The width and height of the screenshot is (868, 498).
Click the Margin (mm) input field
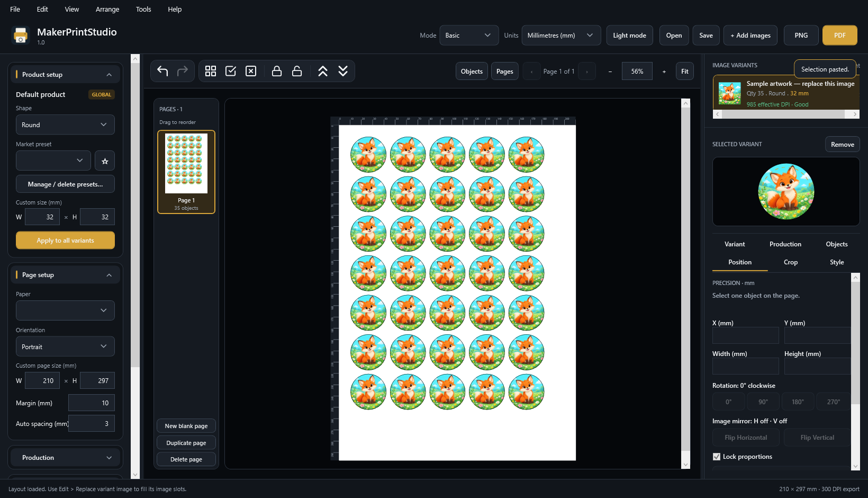92,403
